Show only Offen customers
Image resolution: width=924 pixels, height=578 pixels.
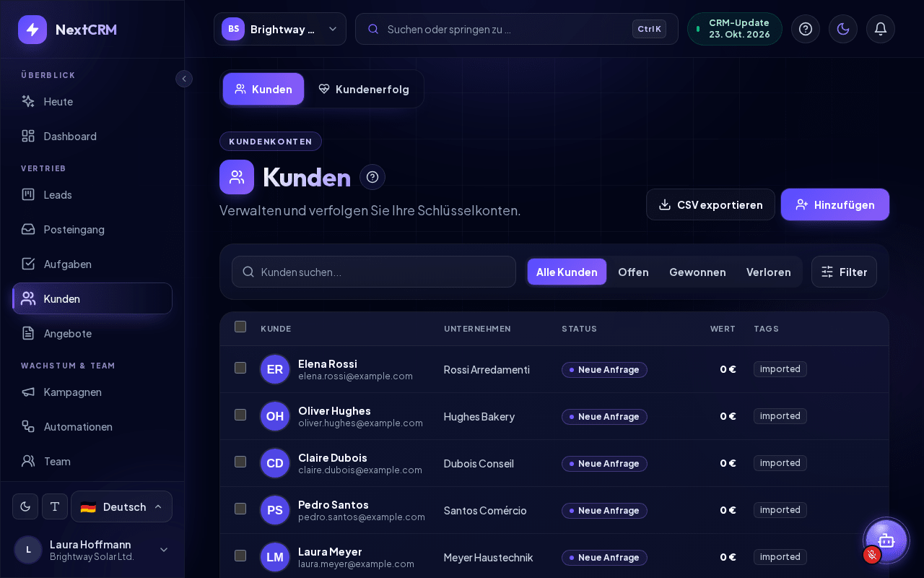633,272
